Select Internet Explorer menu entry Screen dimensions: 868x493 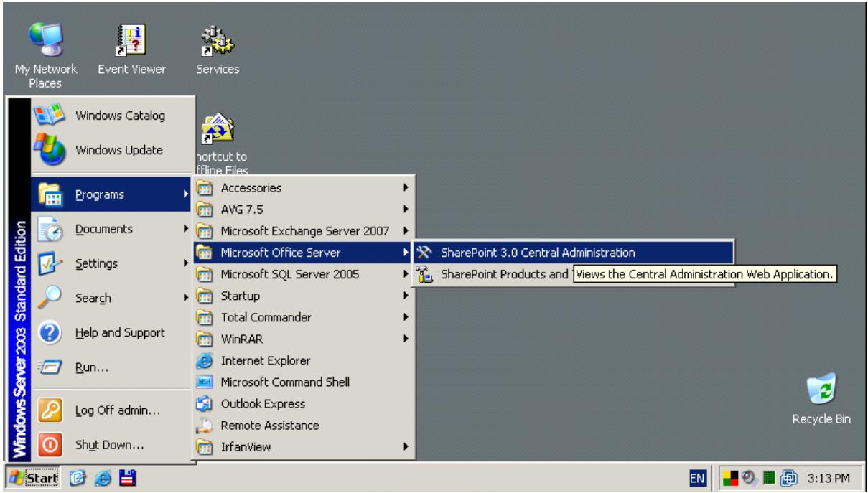[x=304, y=361]
